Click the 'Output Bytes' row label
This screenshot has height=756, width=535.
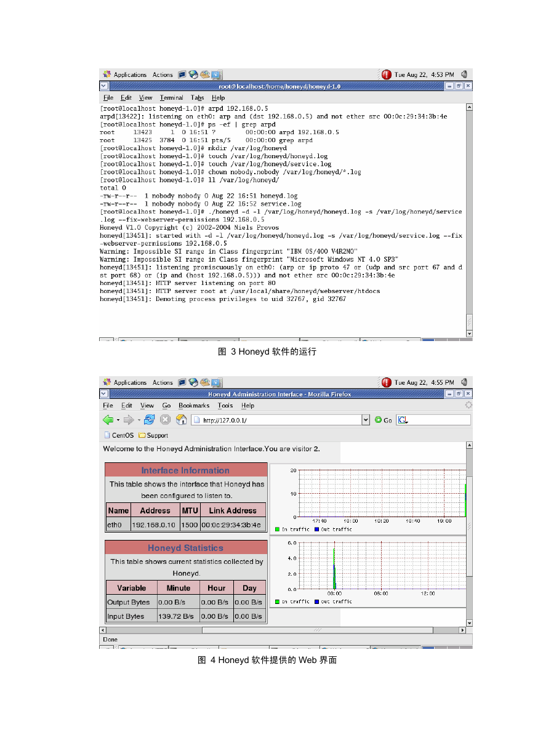(131, 603)
